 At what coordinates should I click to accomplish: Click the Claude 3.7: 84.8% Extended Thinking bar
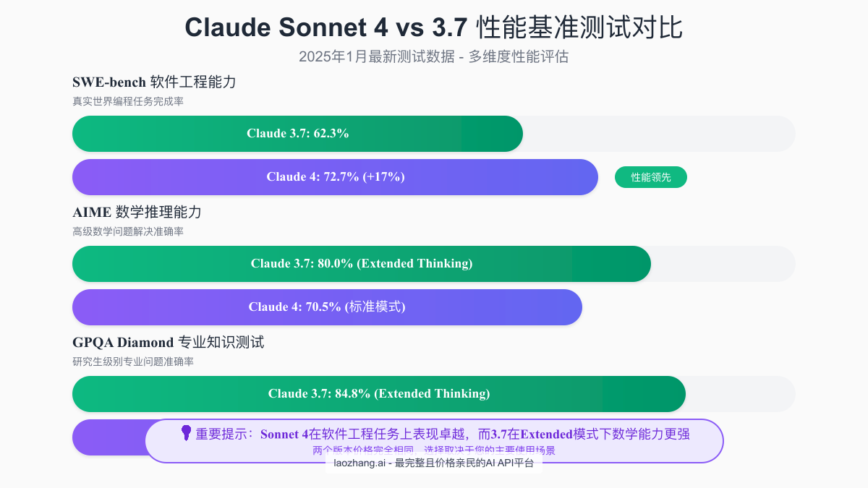(378, 394)
